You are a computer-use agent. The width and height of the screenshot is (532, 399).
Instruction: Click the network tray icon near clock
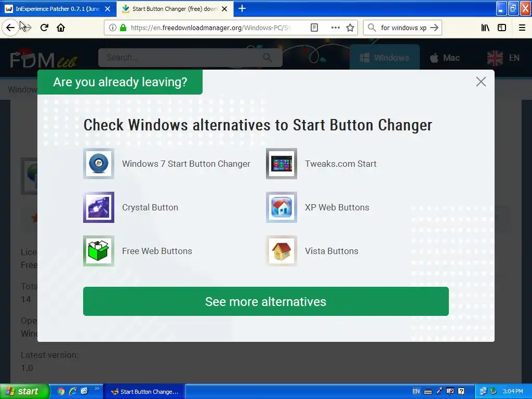483,391
